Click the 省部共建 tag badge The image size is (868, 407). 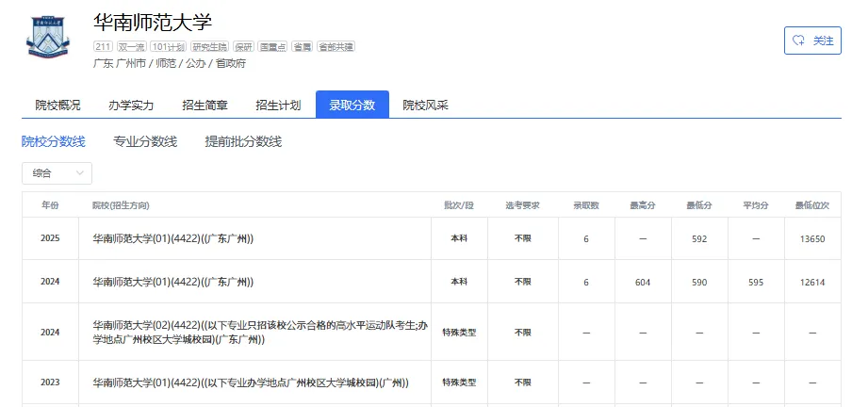point(336,46)
